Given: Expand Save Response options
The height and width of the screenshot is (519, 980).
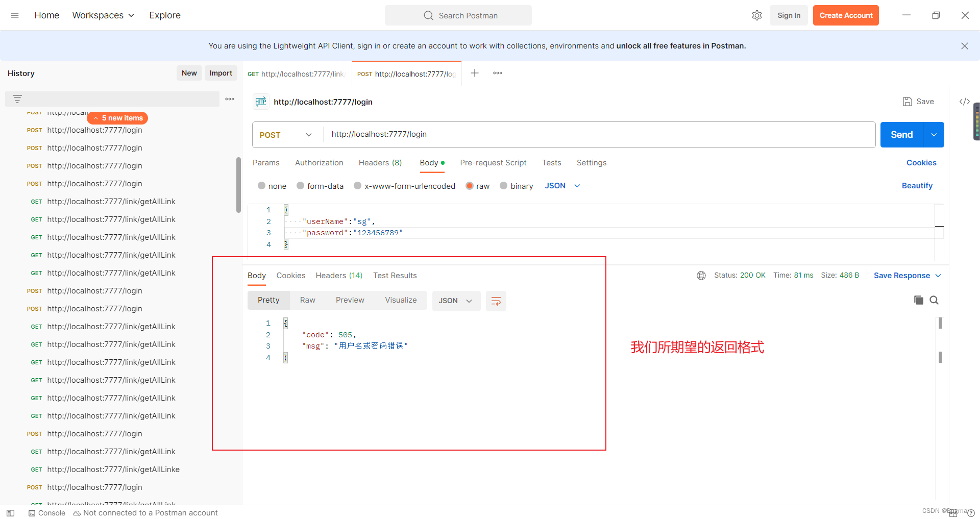Looking at the screenshot, I should [938, 276].
